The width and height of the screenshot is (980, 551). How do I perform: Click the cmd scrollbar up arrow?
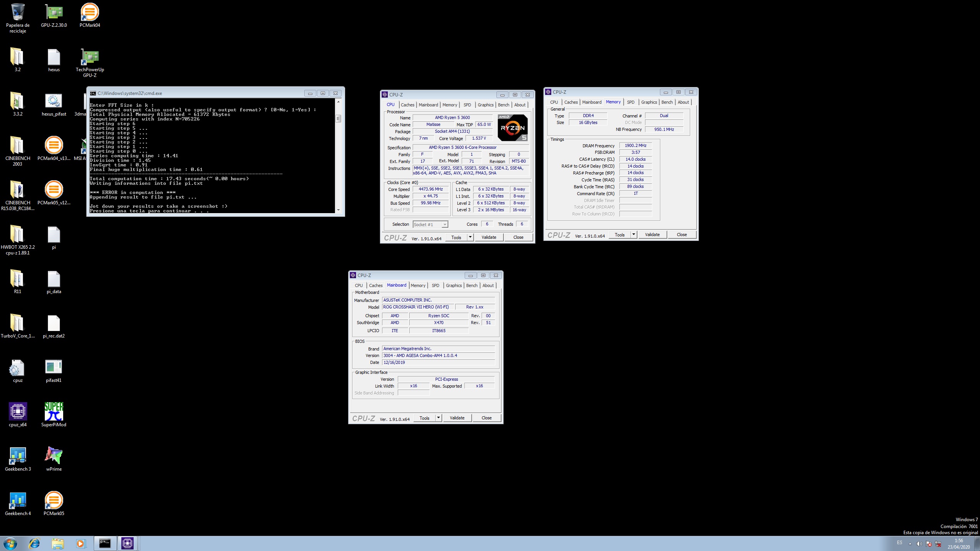(338, 102)
